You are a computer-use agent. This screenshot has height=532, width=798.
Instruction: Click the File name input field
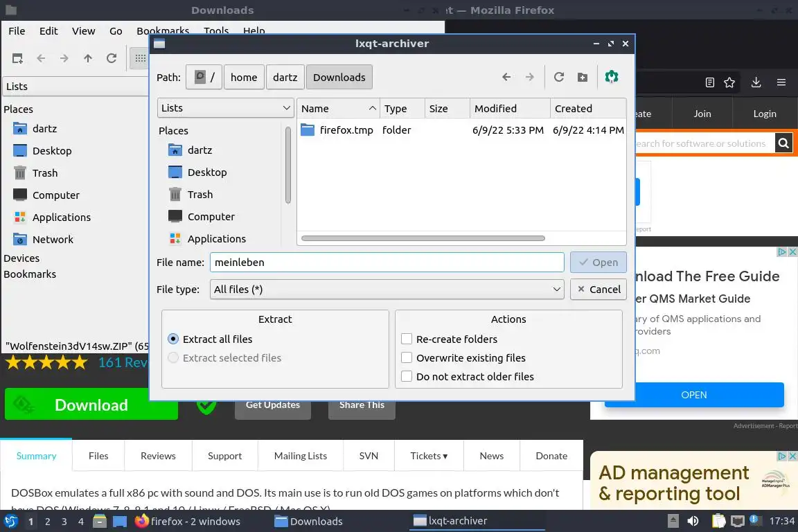pyautogui.click(x=387, y=262)
